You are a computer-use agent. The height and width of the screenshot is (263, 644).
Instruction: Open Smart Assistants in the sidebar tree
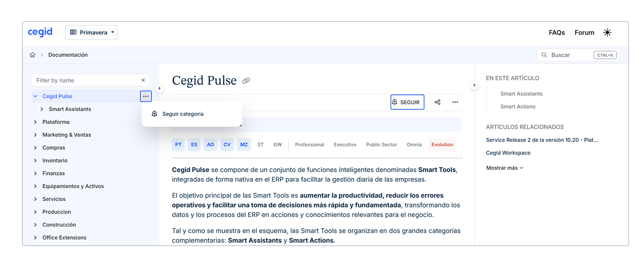click(x=70, y=109)
